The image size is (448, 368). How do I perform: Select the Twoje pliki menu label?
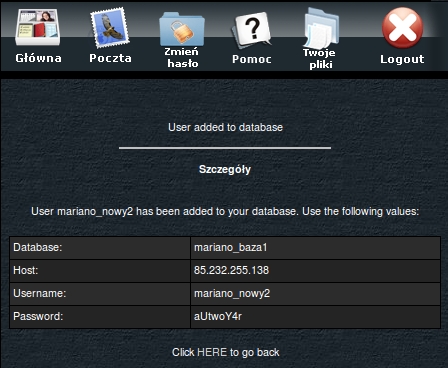320,59
